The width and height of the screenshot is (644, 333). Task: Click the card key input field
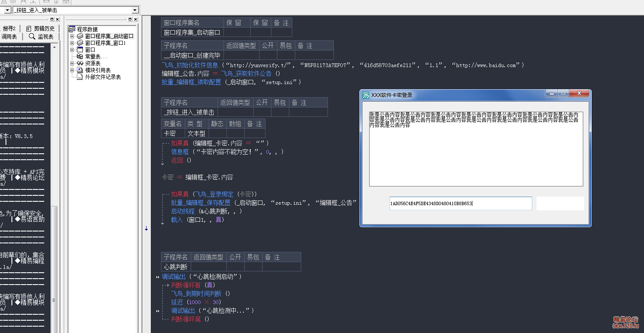click(460, 203)
